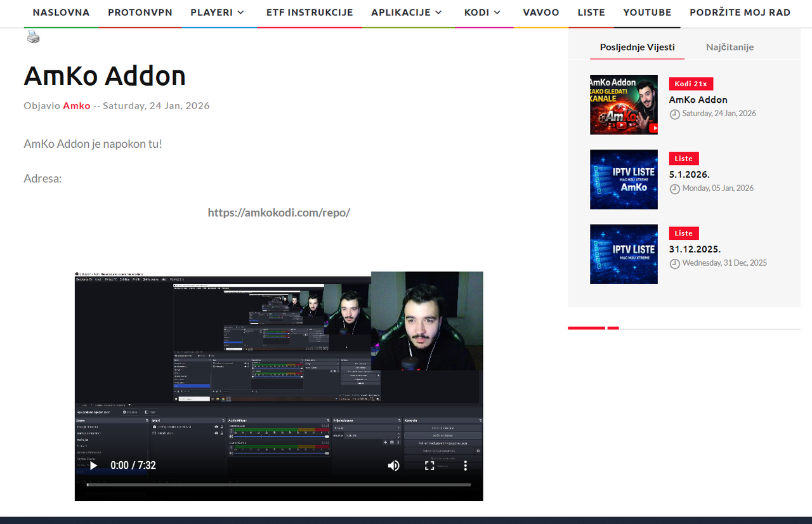
Task: Open the 31.12.2025. article link
Action: pos(695,249)
